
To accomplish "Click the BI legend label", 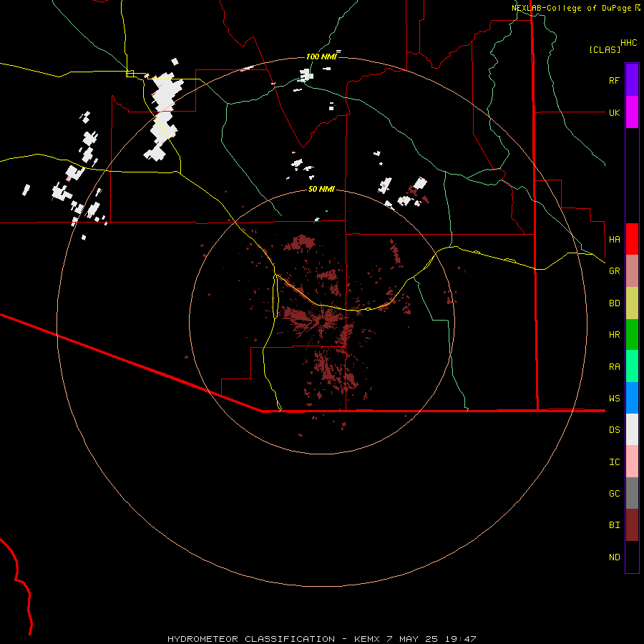I will [615, 525].
